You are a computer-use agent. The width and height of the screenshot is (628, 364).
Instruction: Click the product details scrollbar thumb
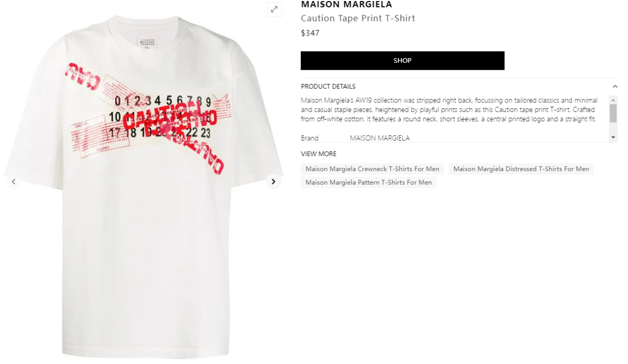click(613, 113)
